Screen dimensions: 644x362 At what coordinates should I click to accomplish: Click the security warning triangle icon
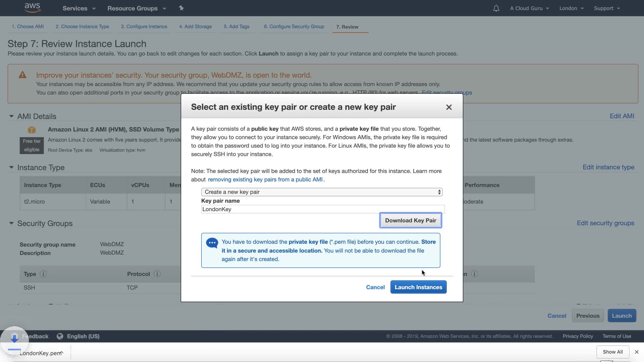22,75
